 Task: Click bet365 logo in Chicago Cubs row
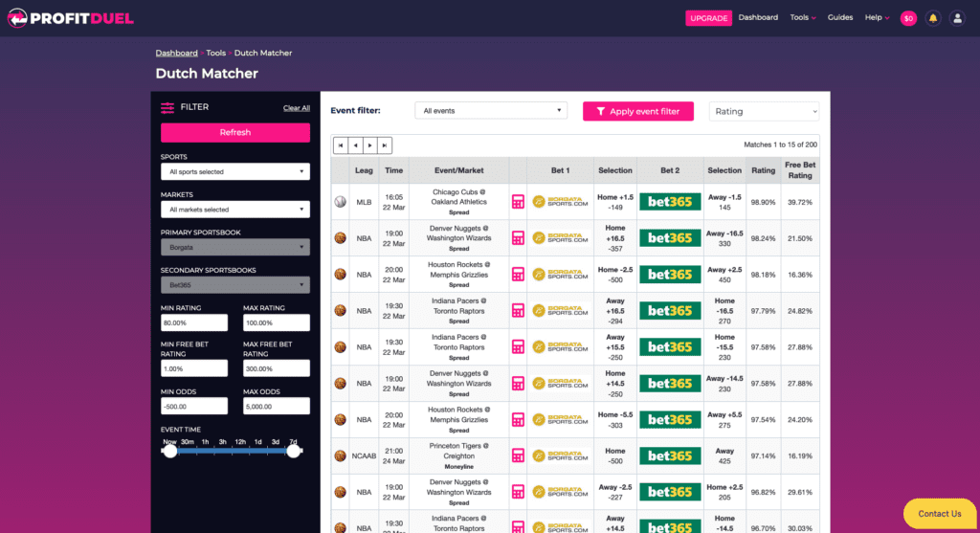tap(670, 202)
